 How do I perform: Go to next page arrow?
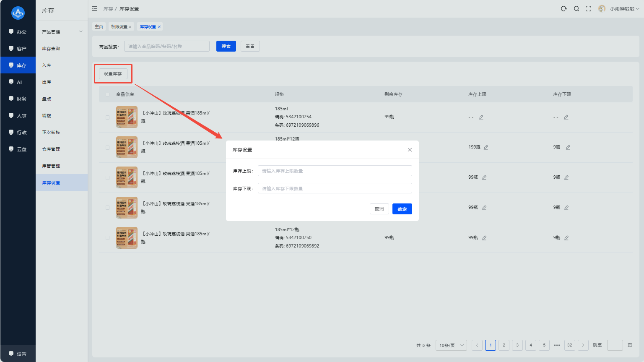(583, 345)
